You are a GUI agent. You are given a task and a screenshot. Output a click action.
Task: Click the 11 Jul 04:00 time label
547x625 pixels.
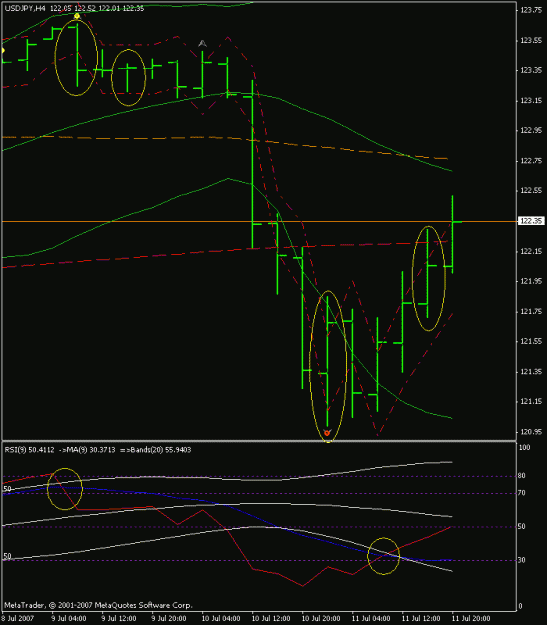click(371, 618)
